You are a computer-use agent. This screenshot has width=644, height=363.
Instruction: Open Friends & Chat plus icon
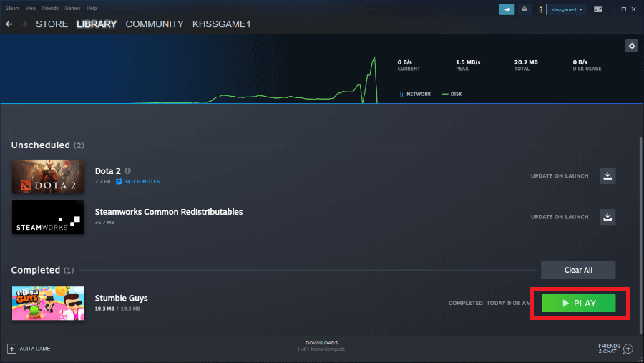coord(628,349)
